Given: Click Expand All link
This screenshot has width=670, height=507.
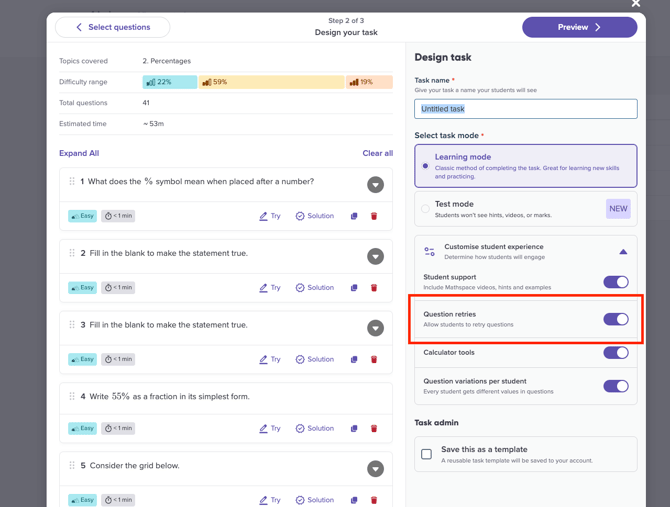Looking at the screenshot, I should pyautogui.click(x=79, y=153).
